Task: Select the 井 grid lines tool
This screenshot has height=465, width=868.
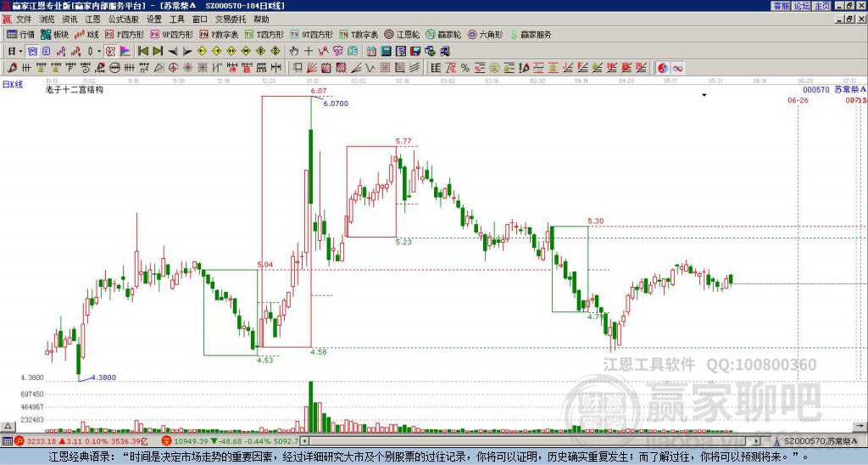Action: pyautogui.click(x=26, y=68)
